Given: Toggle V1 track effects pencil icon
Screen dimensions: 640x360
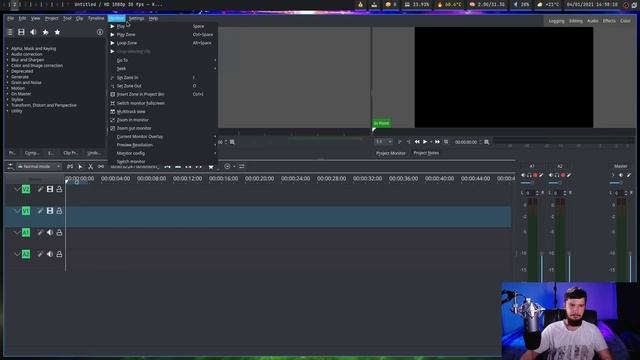Looking at the screenshot, I should coord(40,211).
